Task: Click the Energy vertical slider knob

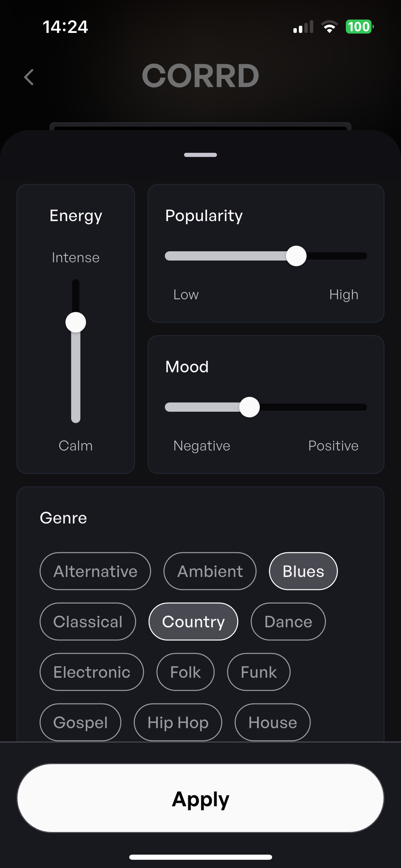Action: click(x=76, y=322)
